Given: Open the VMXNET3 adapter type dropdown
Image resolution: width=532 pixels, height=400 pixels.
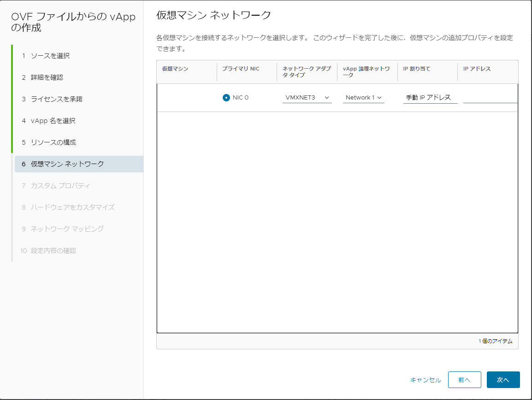Looking at the screenshot, I should point(307,98).
